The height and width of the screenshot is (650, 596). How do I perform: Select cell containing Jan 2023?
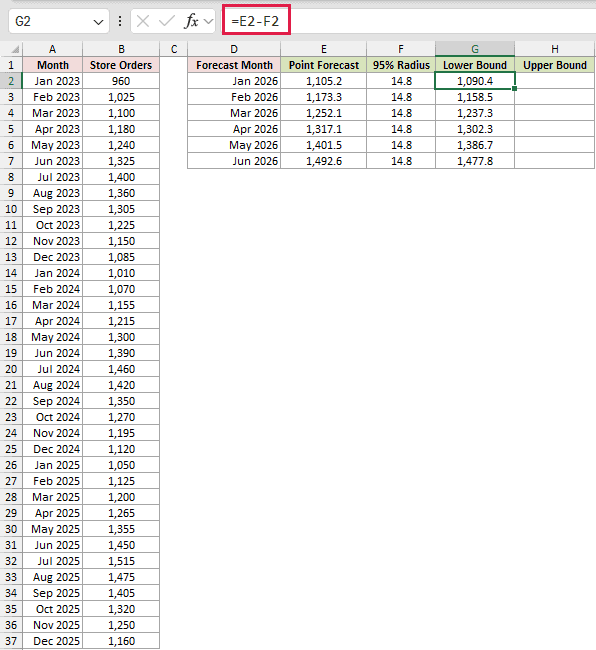click(x=53, y=81)
